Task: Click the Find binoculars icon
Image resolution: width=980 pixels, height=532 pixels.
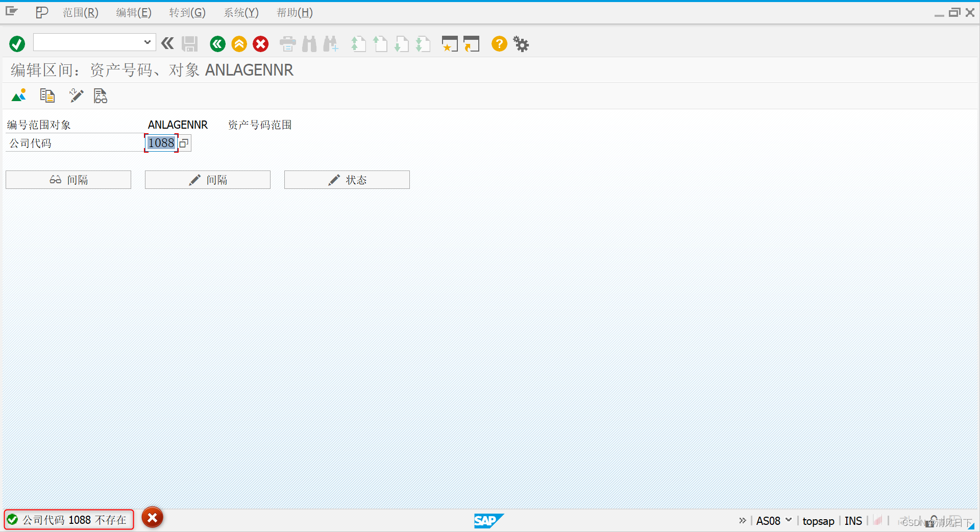Action: 309,44
